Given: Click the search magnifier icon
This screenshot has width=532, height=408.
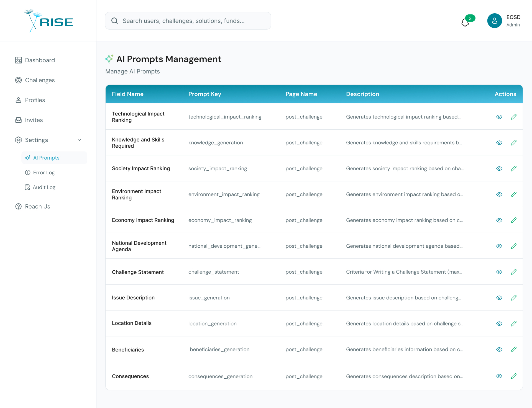Looking at the screenshot, I should pyautogui.click(x=114, y=21).
